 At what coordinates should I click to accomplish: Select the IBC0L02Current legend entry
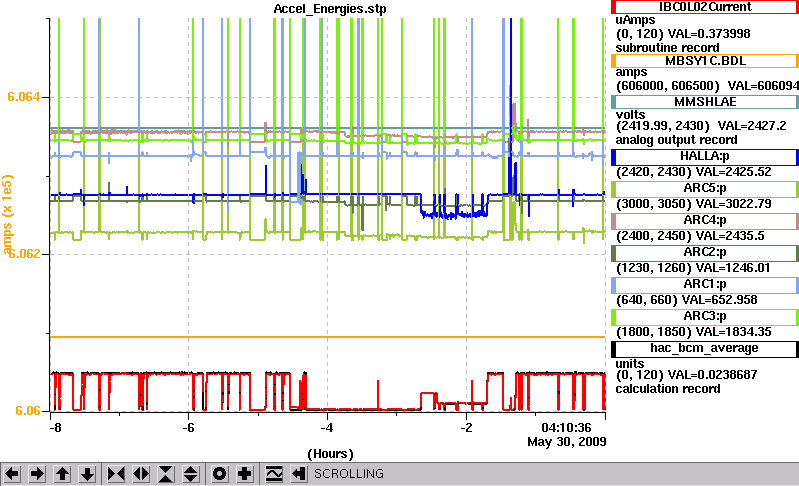coord(705,7)
